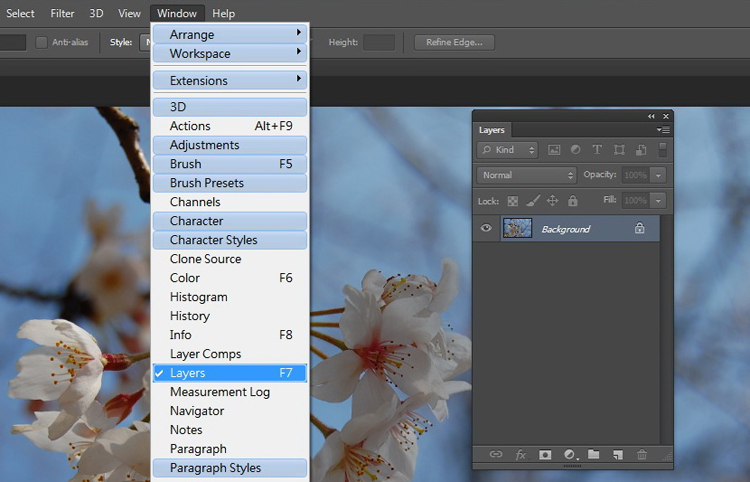Viewport: 750px width, 482px height.
Task: Choose Navigator from Window menu
Action: point(230,411)
